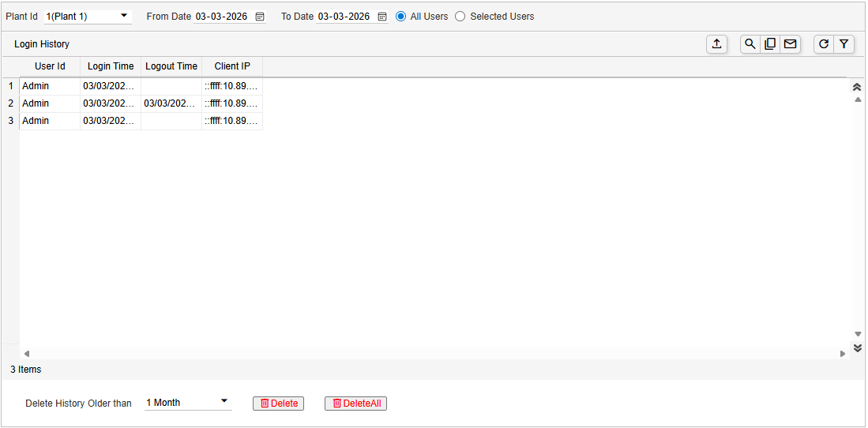Screen dimensions: 868x428
Task: Refresh the login history list
Action: (824, 44)
